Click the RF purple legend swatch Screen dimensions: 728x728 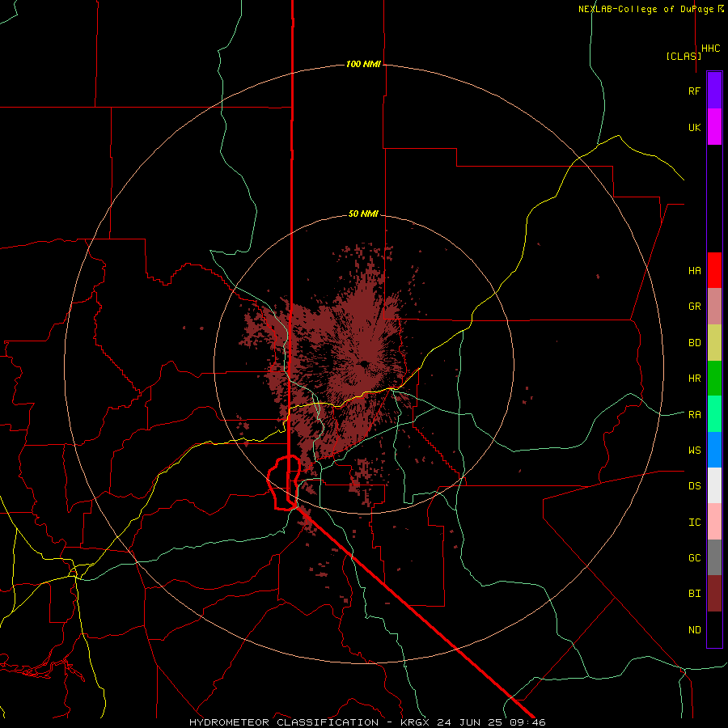714,91
